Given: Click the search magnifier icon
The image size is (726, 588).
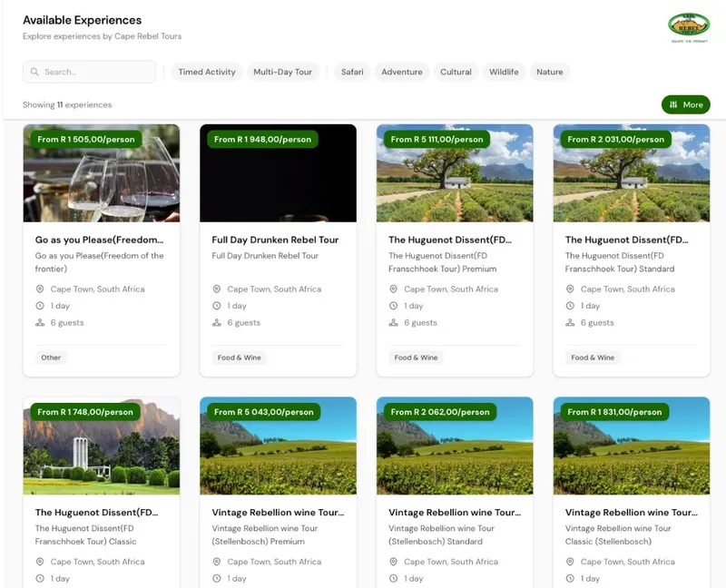Looking at the screenshot, I should pyautogui.click(x=34, y=72).
